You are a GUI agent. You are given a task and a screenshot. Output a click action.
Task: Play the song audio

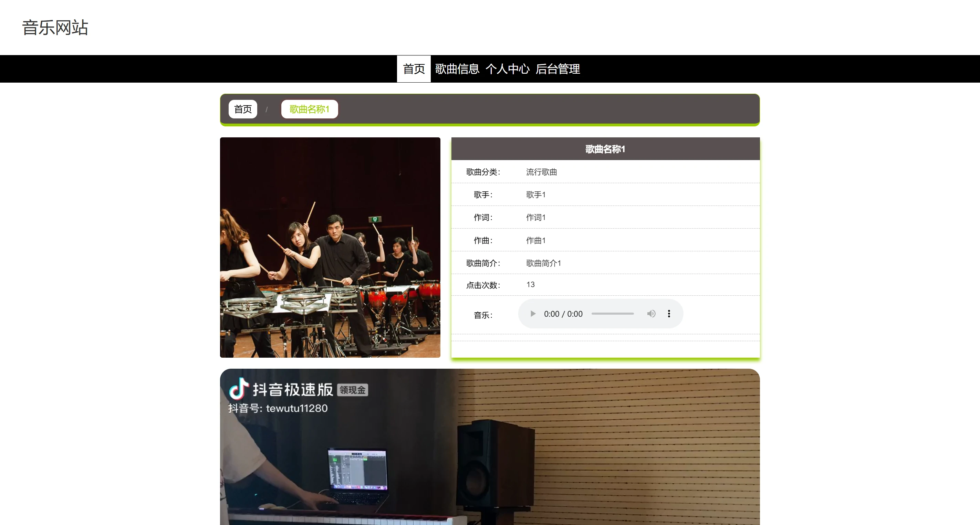pyautogui.click(x=533, y=314)
